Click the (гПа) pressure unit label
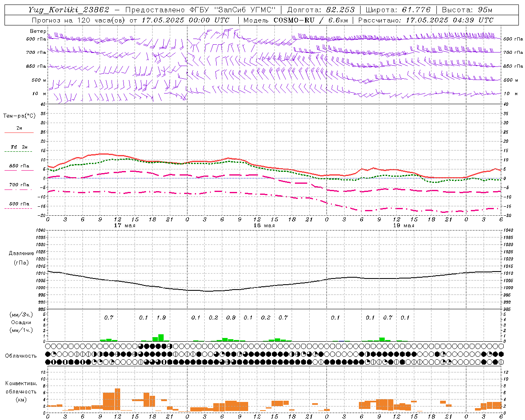This screenshot has width=525, height=420. tap(21, 263)
